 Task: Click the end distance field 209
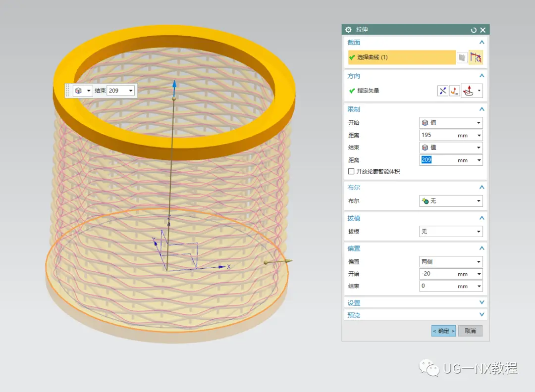tap(438, 160)
